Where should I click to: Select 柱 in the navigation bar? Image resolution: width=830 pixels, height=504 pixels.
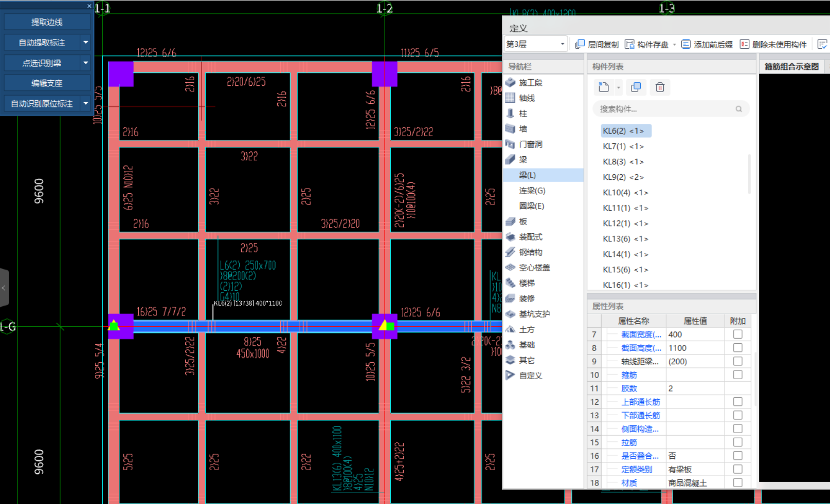[x=522, y=114]
